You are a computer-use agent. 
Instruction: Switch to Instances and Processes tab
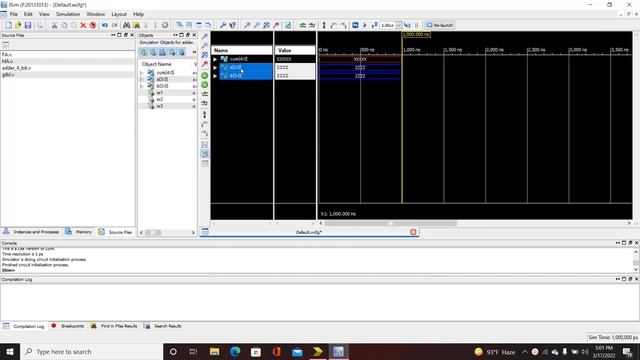31,232
